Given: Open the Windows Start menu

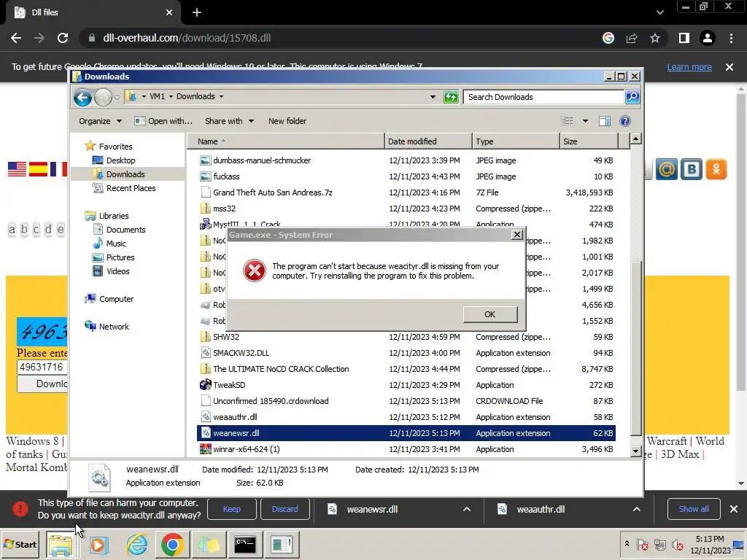Looking at the screenshot, I should (20, 544).
